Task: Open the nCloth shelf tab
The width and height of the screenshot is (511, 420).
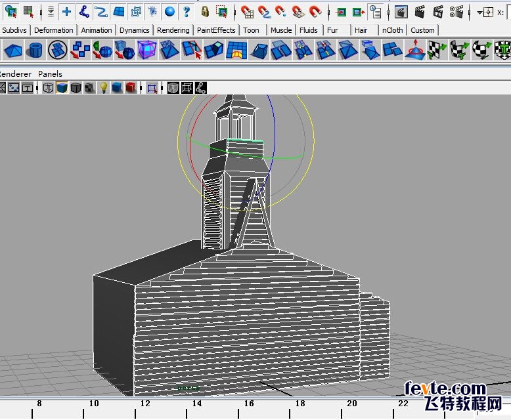Action: pyautogui.click(x=392, y=30)
